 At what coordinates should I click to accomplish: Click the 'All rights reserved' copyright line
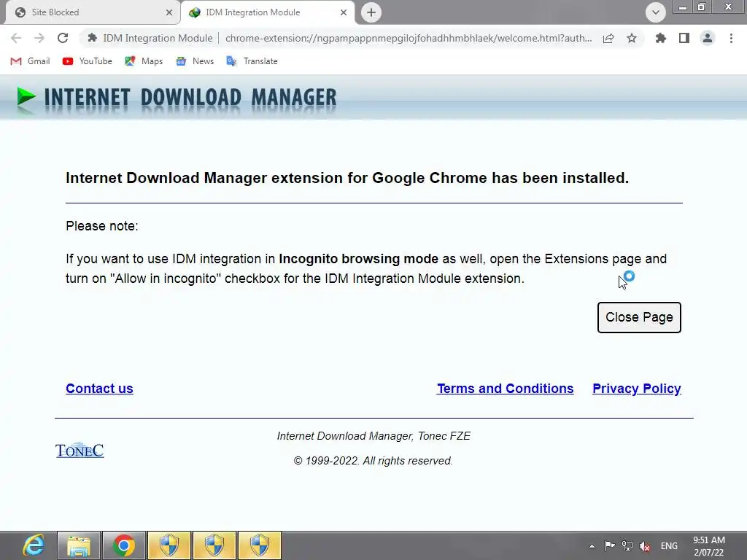[373, 461]
